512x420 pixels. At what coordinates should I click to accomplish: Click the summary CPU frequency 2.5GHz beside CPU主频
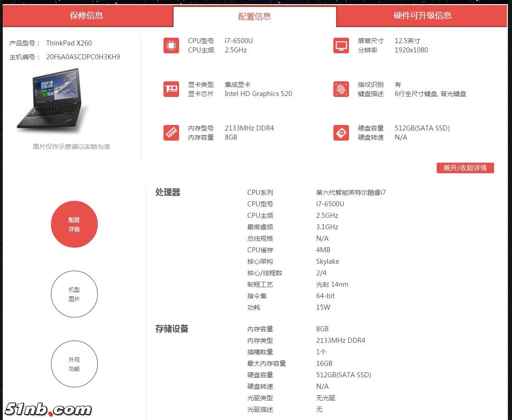[x=236, y=50]
